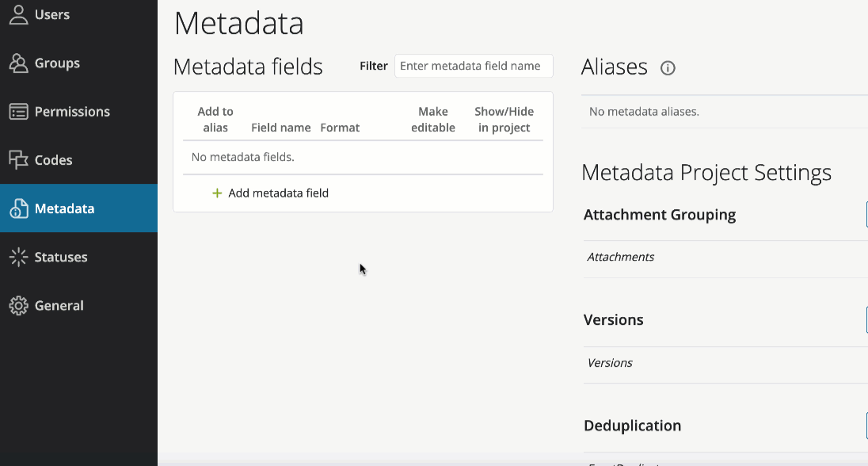Screen dimensions: 868x466
Task: Click the Users sidebar icon
Action: click(x=18, y=14)
